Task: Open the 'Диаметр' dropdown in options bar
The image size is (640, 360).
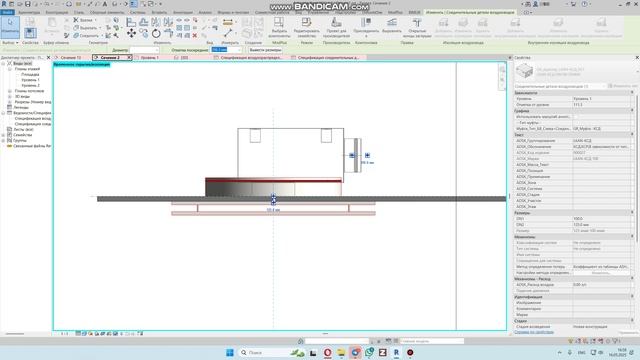Action: [x=157, y=50]
